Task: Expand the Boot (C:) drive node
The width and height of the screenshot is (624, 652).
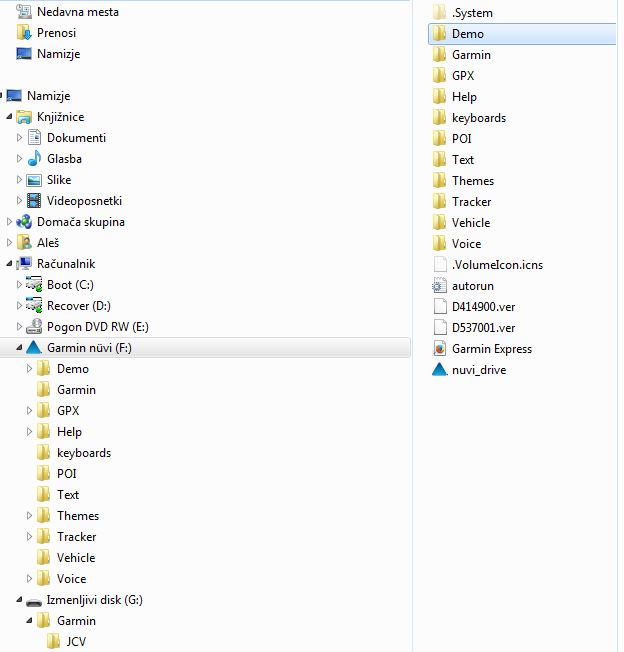Action: coord(19,284)
